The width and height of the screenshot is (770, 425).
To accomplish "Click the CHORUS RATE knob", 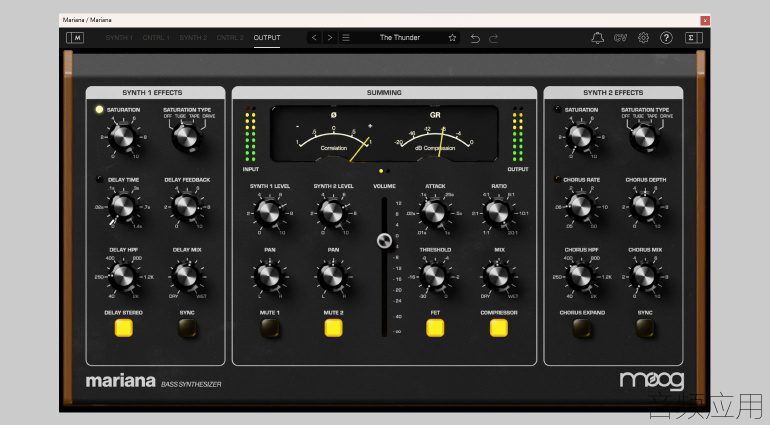I will pos(581,207).
